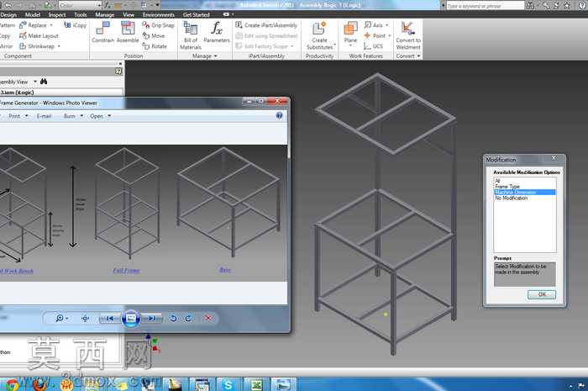Choose the Rotate component tool

[x=155, y=46]
